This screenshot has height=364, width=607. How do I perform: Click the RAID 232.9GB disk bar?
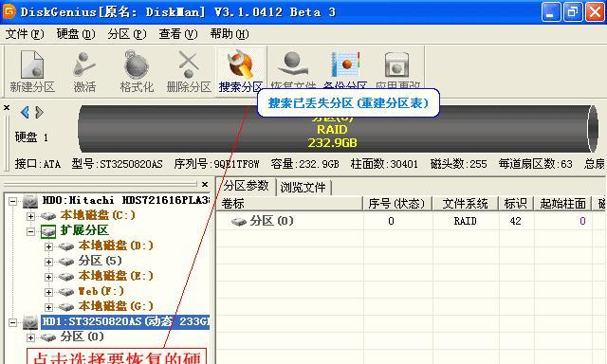click(338, 129)
